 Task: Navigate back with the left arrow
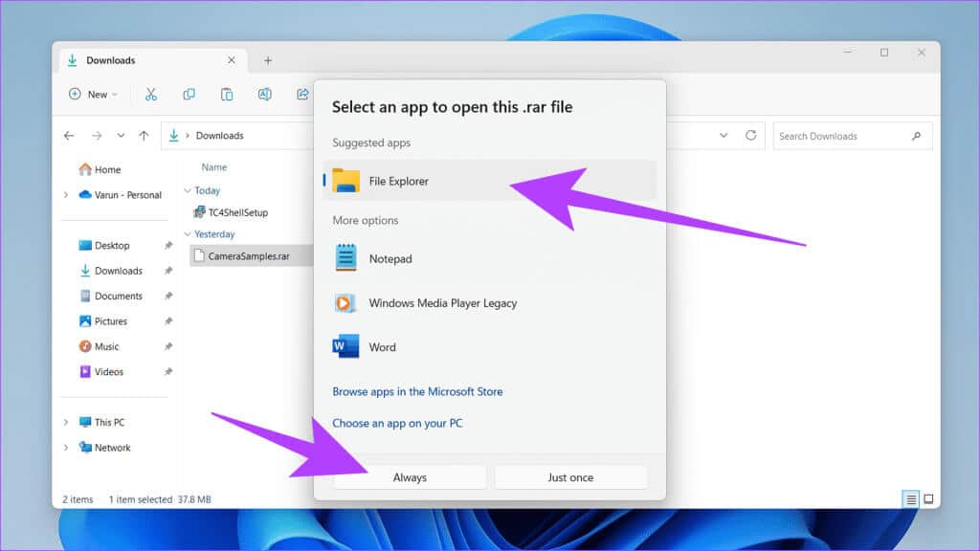click(69, 136)
